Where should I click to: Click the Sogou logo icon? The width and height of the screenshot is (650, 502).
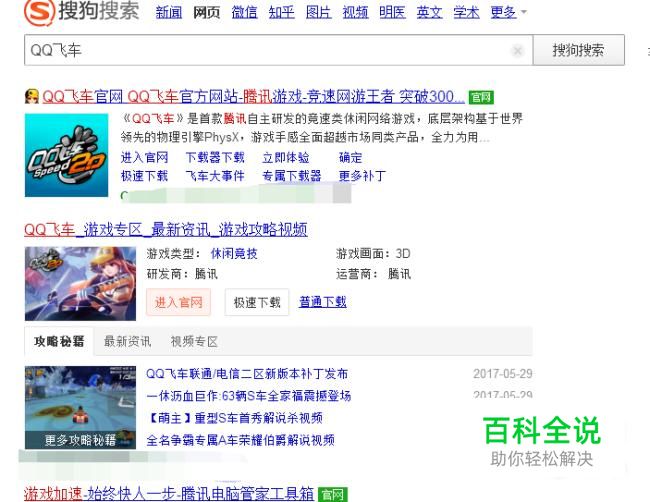pos(39,12)
